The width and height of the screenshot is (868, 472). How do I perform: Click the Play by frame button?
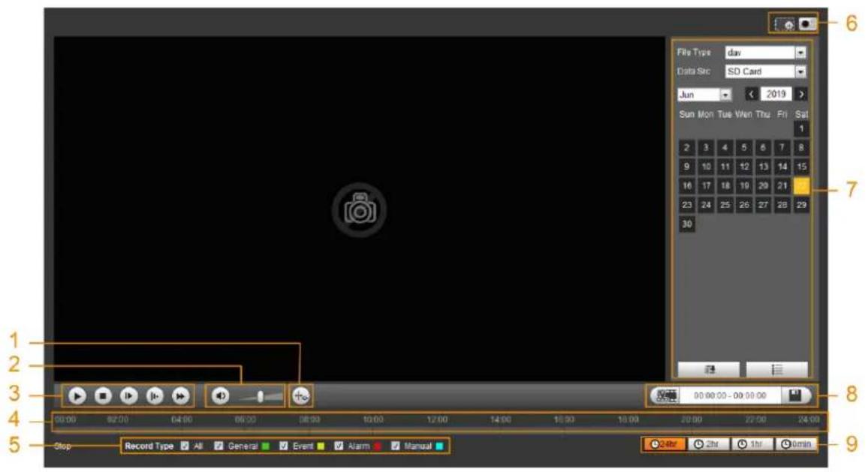128,396
